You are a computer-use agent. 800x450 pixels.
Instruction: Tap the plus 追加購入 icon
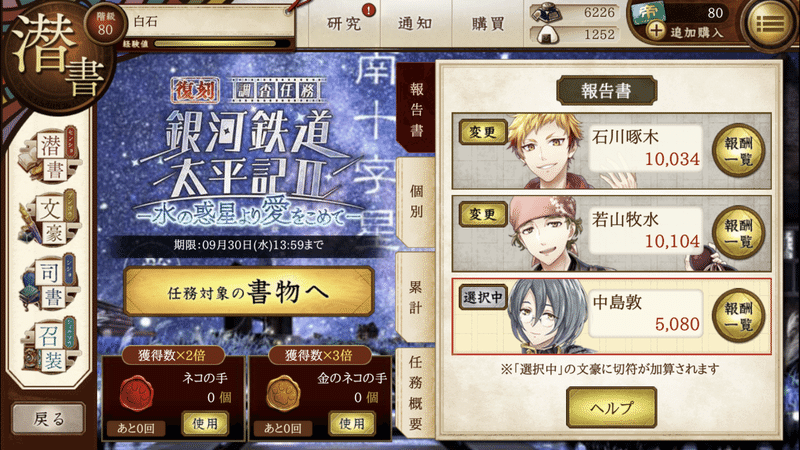[656, 32]
